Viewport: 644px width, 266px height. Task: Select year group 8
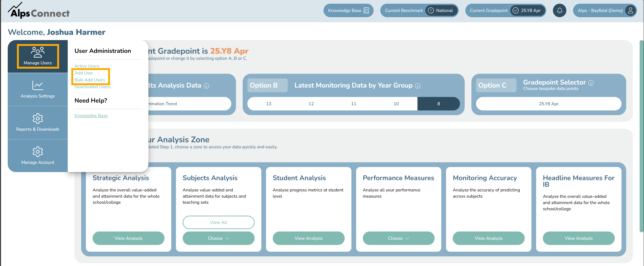click(x=438, y=104)
